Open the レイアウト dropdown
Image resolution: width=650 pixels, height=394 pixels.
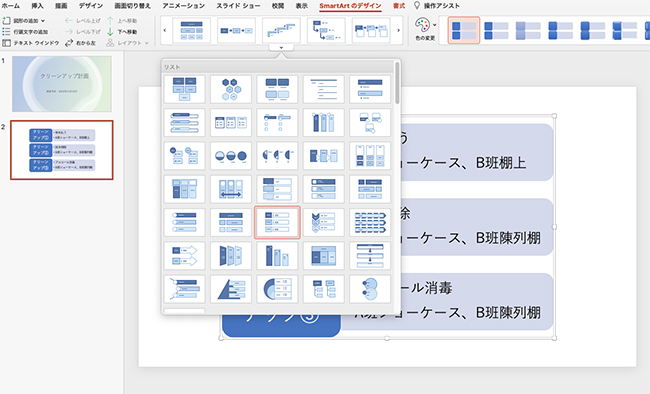(127, 43)
